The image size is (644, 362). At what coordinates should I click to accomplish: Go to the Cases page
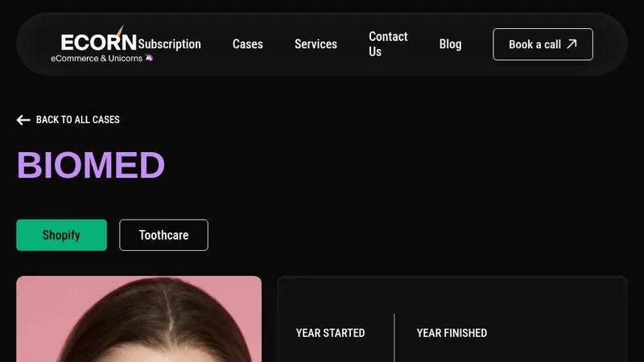[x=248, y=44]
